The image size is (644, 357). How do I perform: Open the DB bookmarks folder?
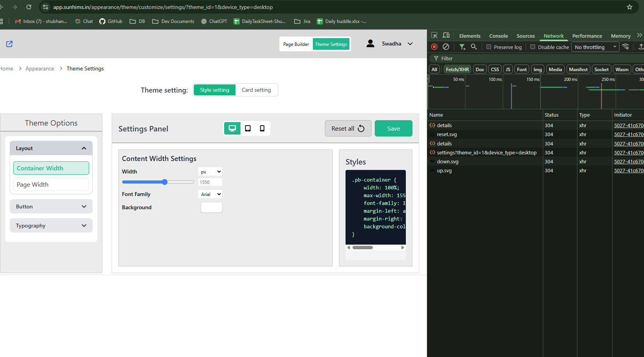(137, 21)
